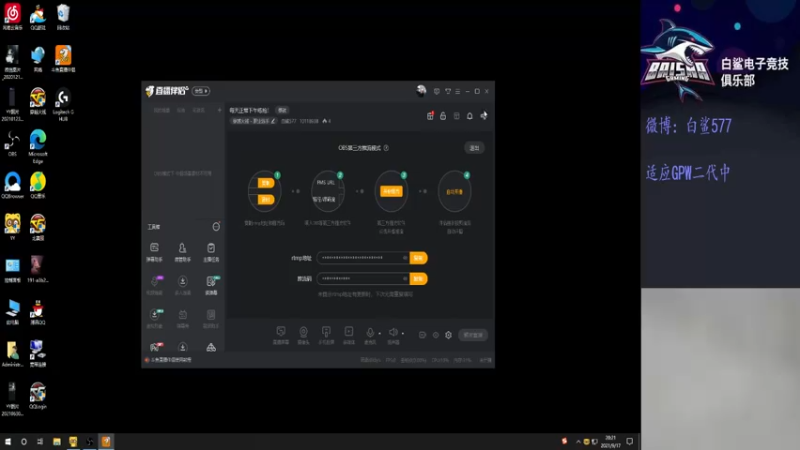Click the taskbar clock

pos(611,442)
